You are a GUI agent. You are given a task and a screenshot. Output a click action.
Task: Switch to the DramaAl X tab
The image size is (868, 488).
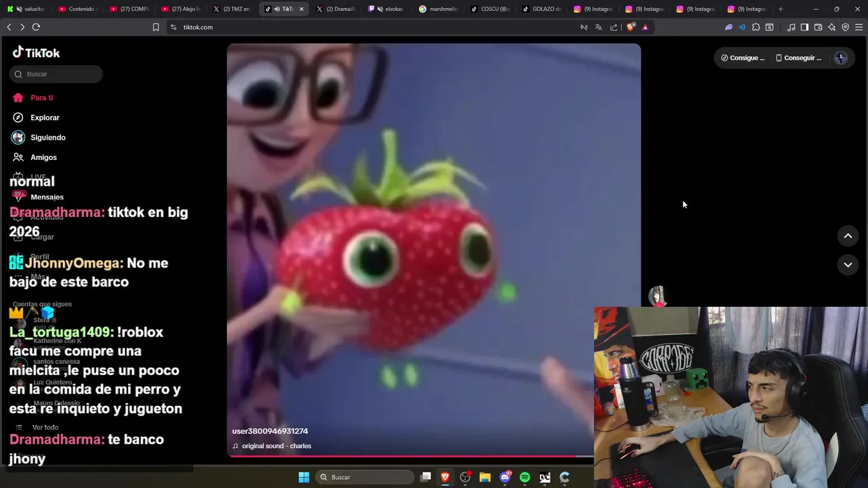(x=335, y=9)
